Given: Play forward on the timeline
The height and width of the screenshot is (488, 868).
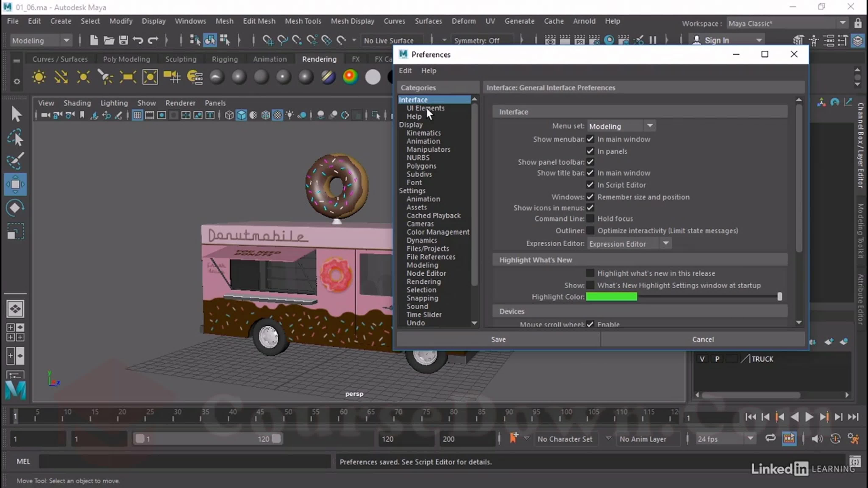Looking at the screenshot, I should point(809,417).
